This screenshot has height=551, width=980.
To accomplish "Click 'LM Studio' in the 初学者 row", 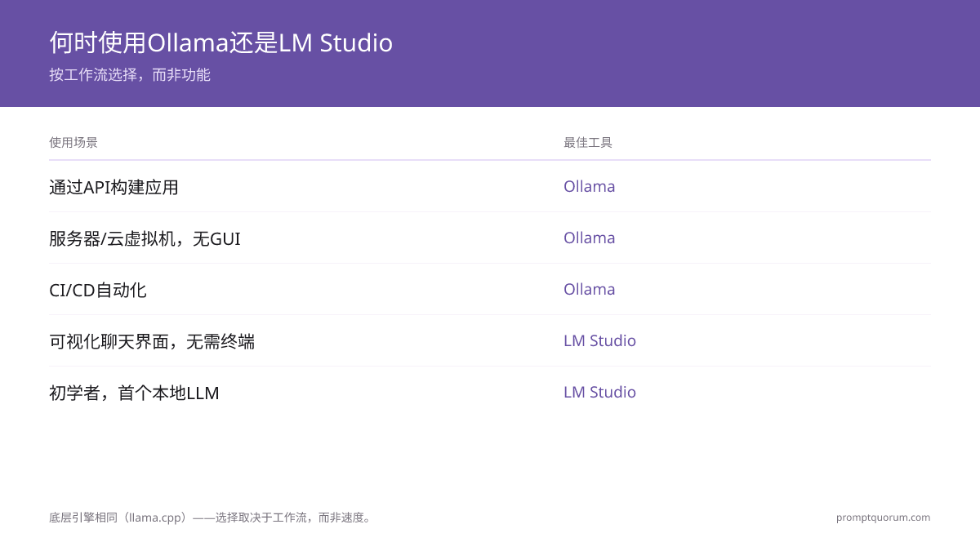I will (x=599, y=392).
